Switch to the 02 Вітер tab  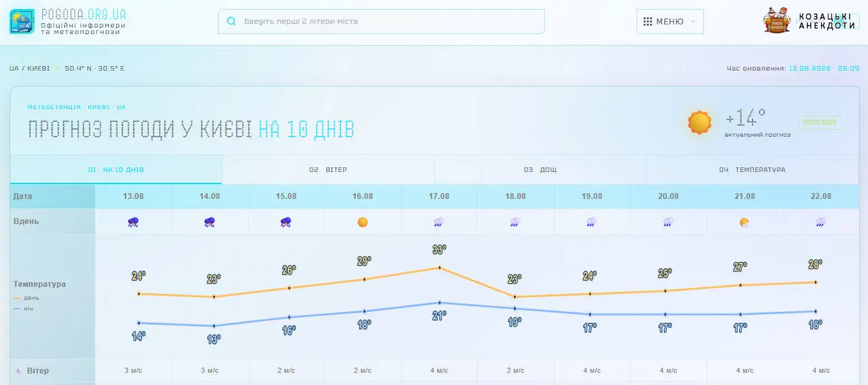pyautogui.click(x=328, y=170)
